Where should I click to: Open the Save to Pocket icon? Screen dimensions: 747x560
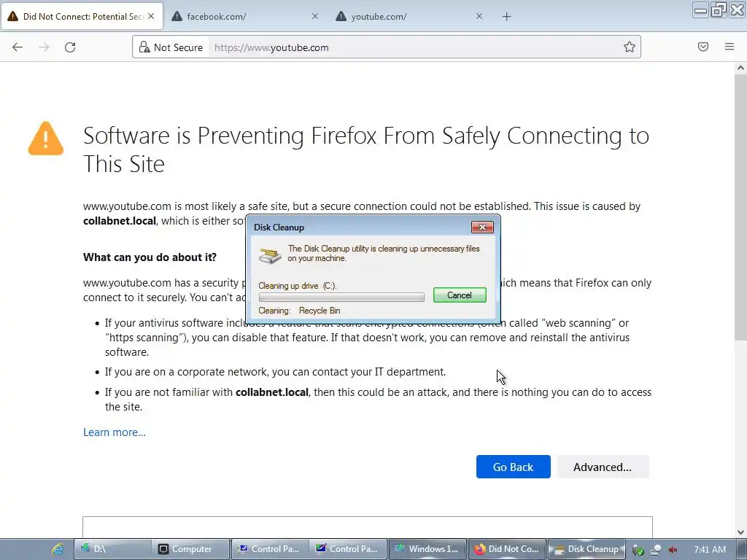(703, 47)
